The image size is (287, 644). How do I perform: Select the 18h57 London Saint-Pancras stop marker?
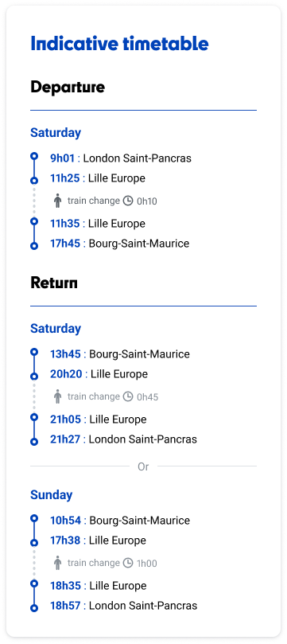pos(34,607)
